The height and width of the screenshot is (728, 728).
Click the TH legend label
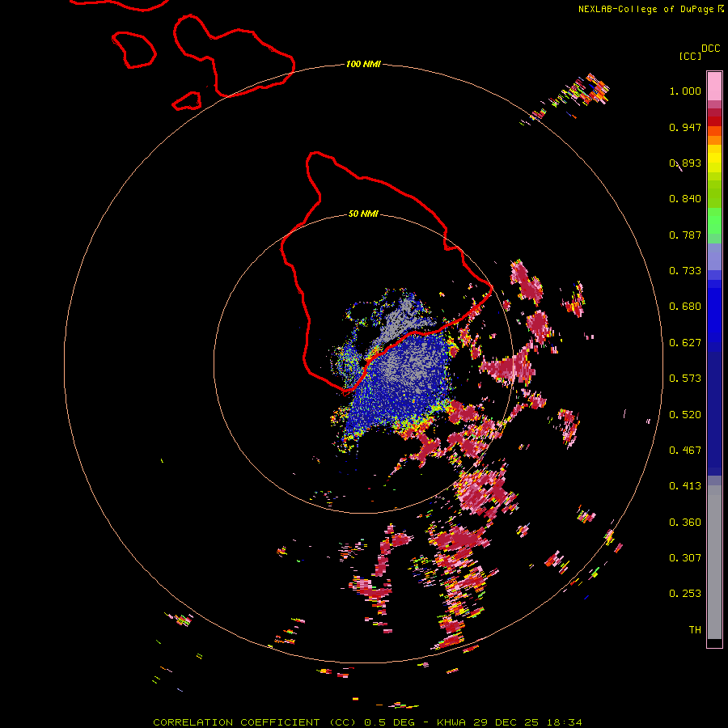(x=695, y=630)
